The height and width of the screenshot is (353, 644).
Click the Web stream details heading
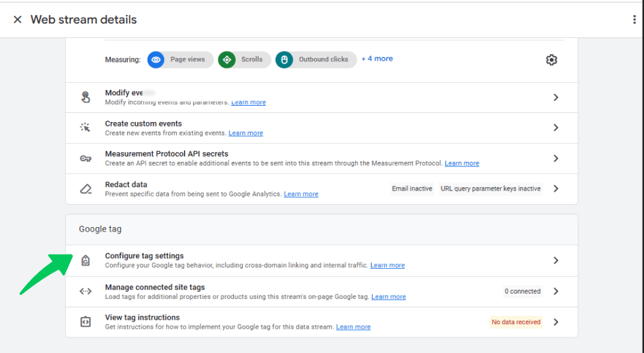click(x=84, y=20)
